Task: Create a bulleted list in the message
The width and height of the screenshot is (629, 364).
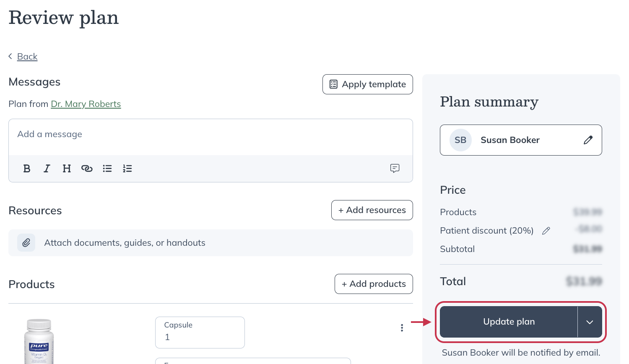Action: pyautogui.click(x=107, y=168)
